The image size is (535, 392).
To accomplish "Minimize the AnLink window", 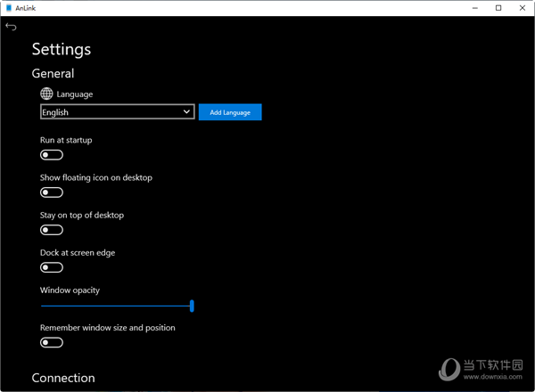I will 475,8.
